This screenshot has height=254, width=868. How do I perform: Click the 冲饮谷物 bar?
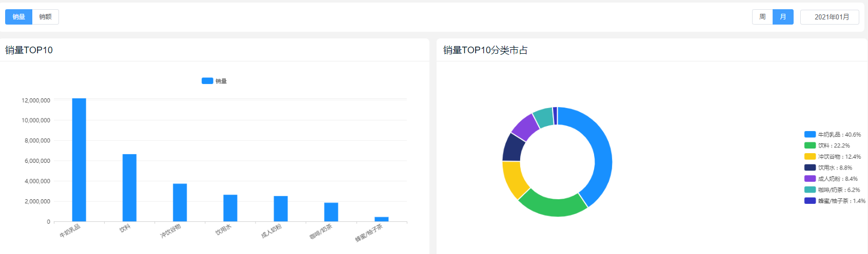(x=180, y=202)
